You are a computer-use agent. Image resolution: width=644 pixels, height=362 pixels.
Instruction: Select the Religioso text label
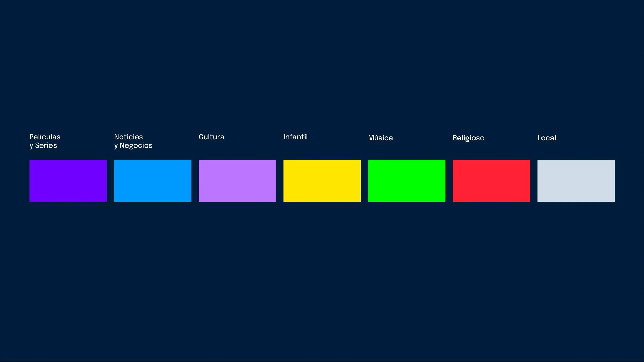tap(468, 138)
